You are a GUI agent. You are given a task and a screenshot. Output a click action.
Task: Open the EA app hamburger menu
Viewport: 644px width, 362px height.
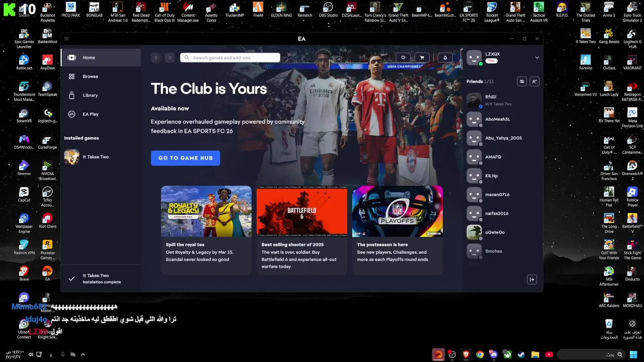click(66, 39)
